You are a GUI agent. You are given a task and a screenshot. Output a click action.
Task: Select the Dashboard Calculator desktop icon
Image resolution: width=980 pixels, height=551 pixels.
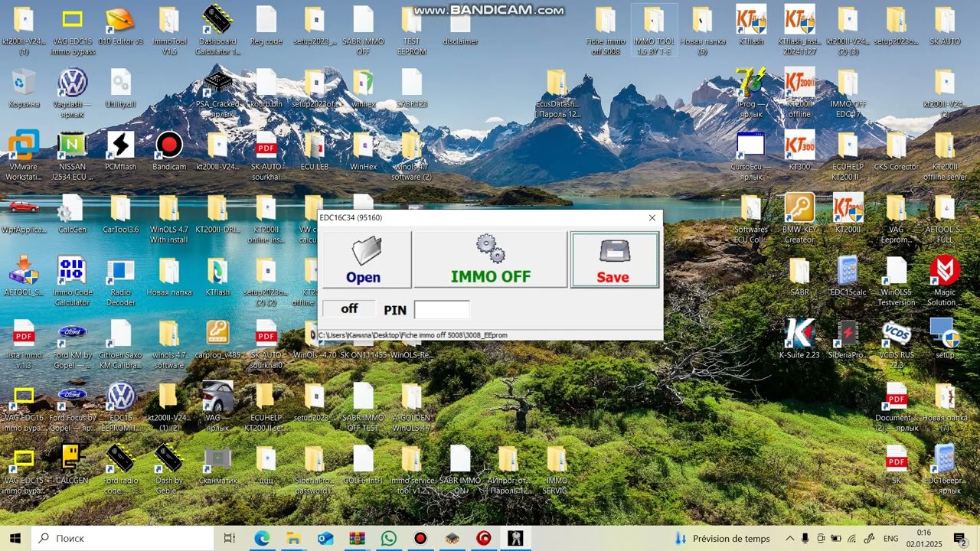[218, 31]
